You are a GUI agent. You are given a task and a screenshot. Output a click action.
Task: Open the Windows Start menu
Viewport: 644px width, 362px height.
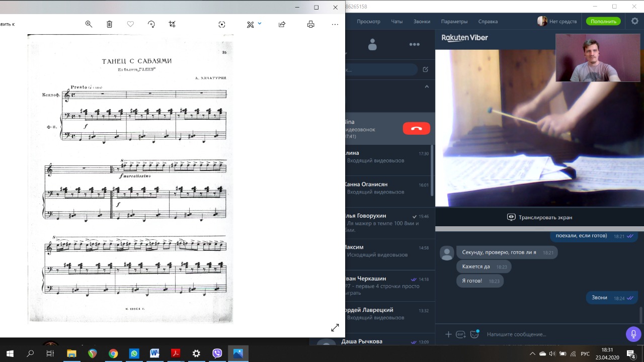coord(10,353)
